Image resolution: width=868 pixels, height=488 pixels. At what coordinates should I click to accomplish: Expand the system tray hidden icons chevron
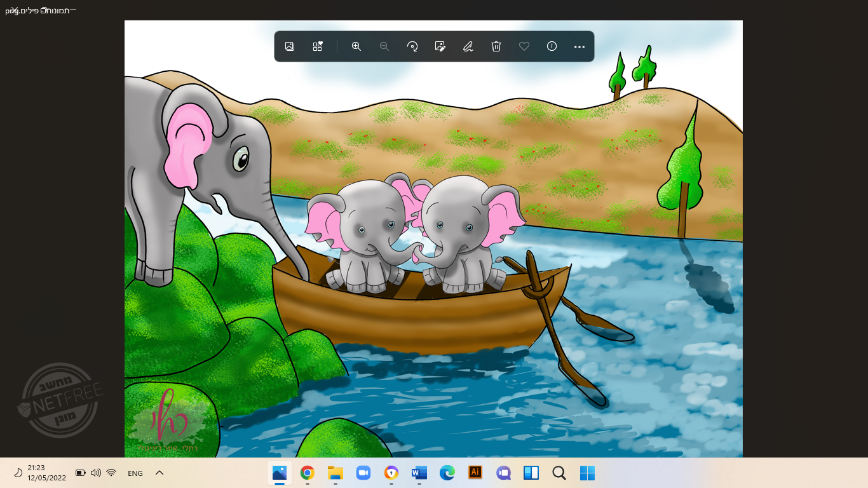coord(159,473)
